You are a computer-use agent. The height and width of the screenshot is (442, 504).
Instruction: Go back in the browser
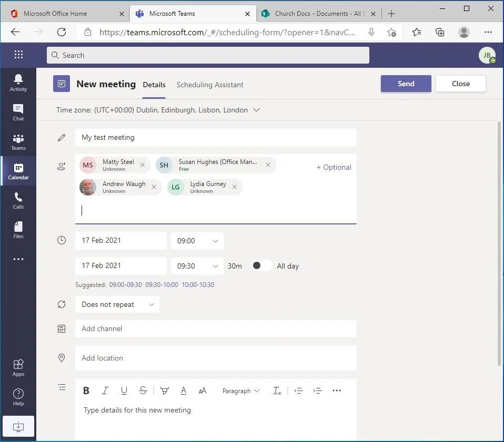(15, 32)
